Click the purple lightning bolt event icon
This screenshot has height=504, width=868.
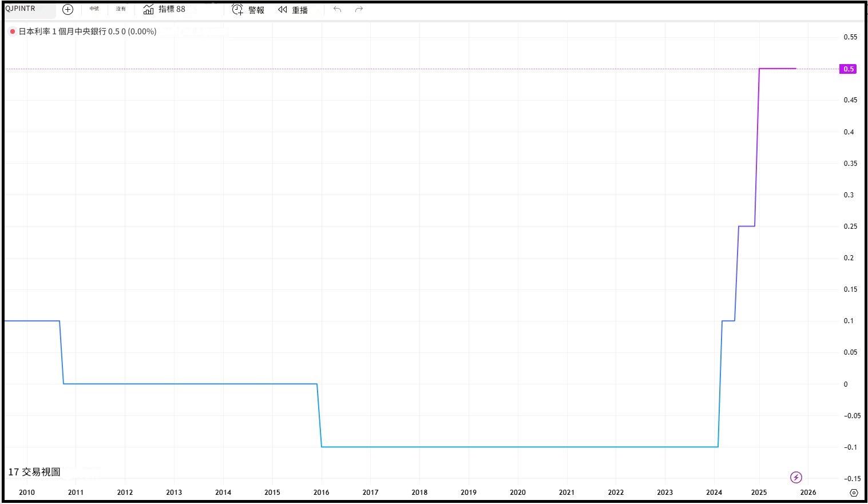tap(796, 477)
